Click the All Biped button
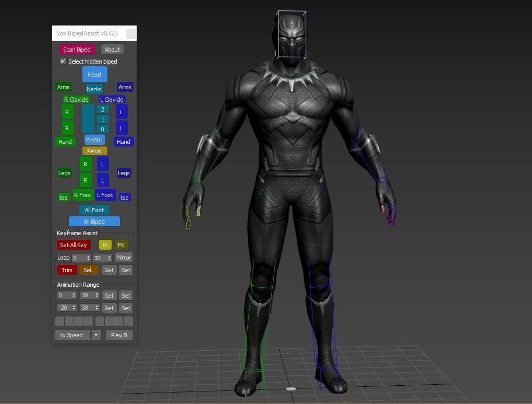The width and height of the screenshot is (532, 404). (94, 222)
